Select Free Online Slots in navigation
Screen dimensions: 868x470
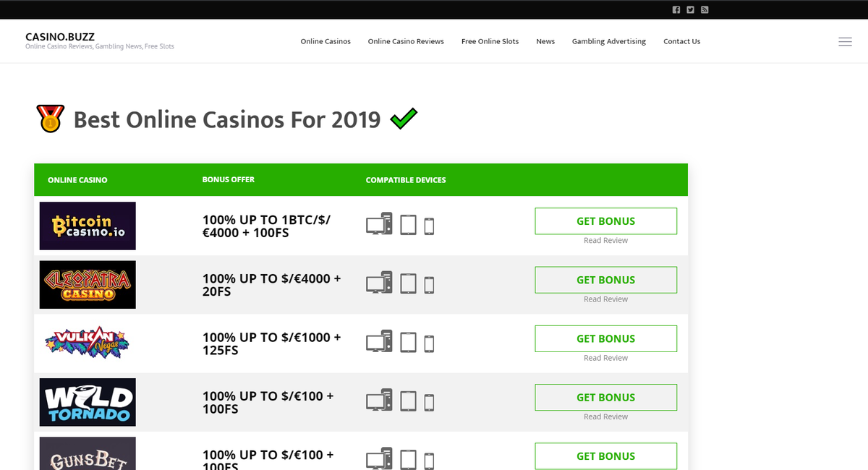[x=490, y=41]
